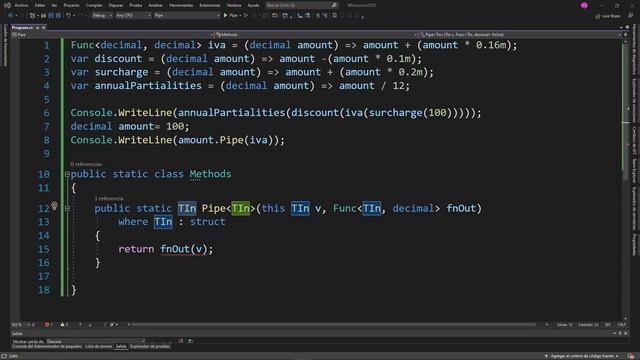Click Start Without Debugging outline play icon

[246, 16]
